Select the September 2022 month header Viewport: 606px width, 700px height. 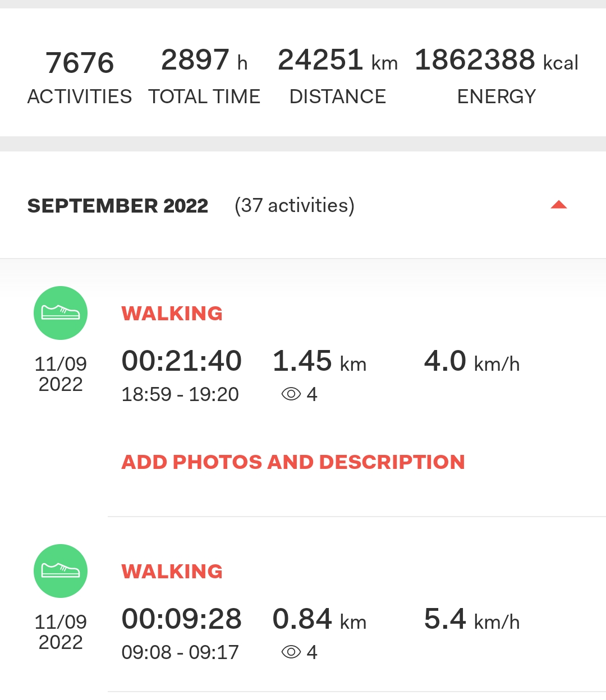[x=118, y=206]
